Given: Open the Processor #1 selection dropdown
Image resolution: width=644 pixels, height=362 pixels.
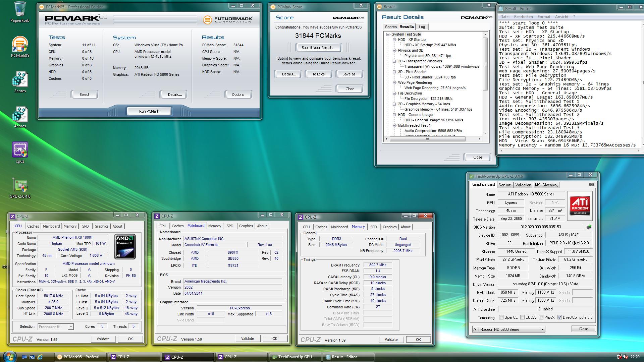Looking at the screenshot, I should pyautogui.click(x=55, y=327).
